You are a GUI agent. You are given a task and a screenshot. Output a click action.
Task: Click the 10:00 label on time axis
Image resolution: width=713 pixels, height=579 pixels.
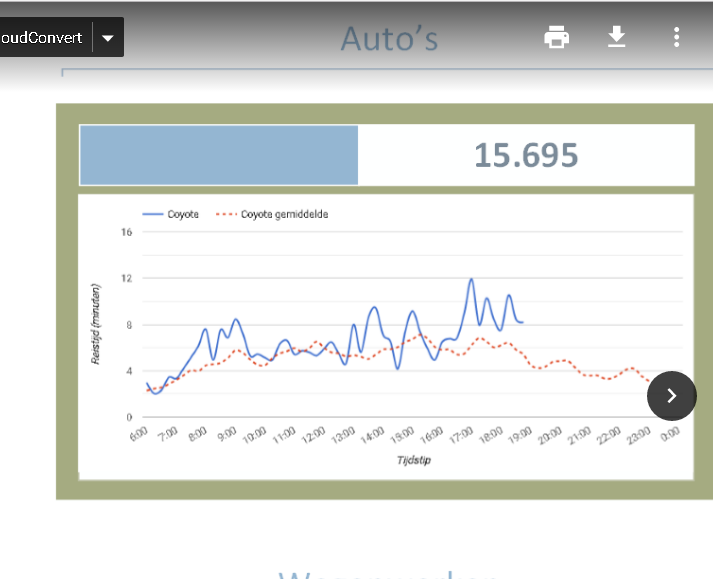254,436
